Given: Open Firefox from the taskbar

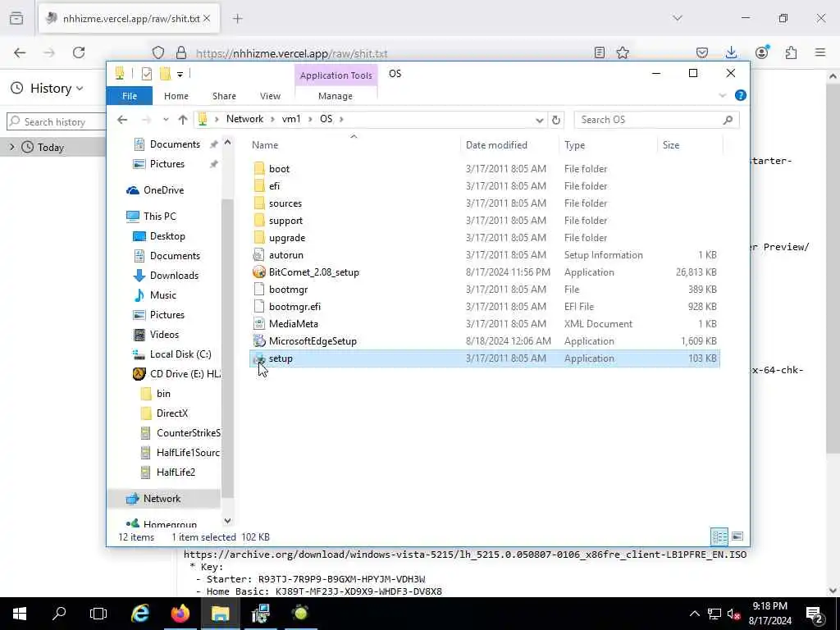Looking at the screenshot, I should 180,614.
